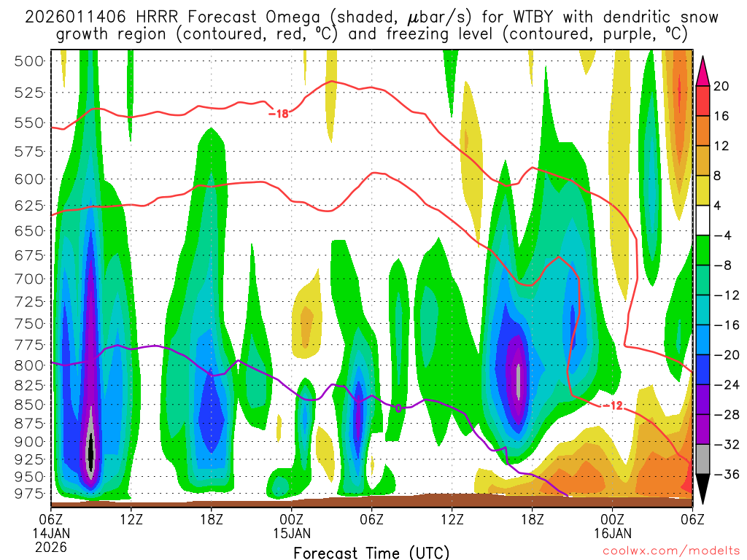Select the magenta triangle atop the colorbar
The height and width of the screenshot is (560, 747).
click(x=703, y=71)
